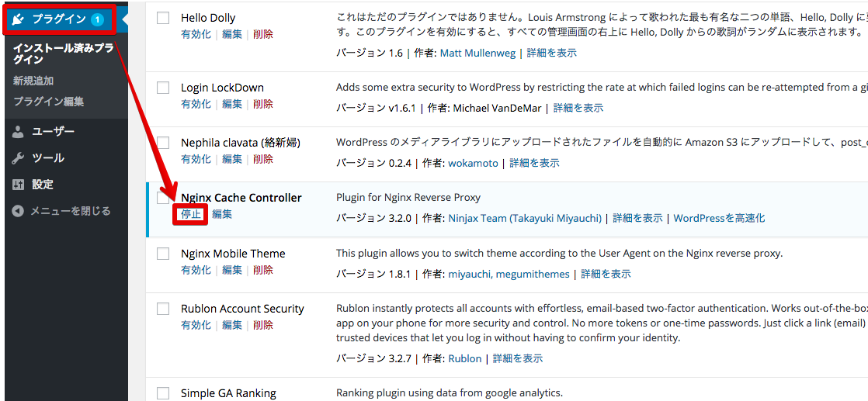
Task: Open the Matt Mullenweg author link
Action: point(477,53)
